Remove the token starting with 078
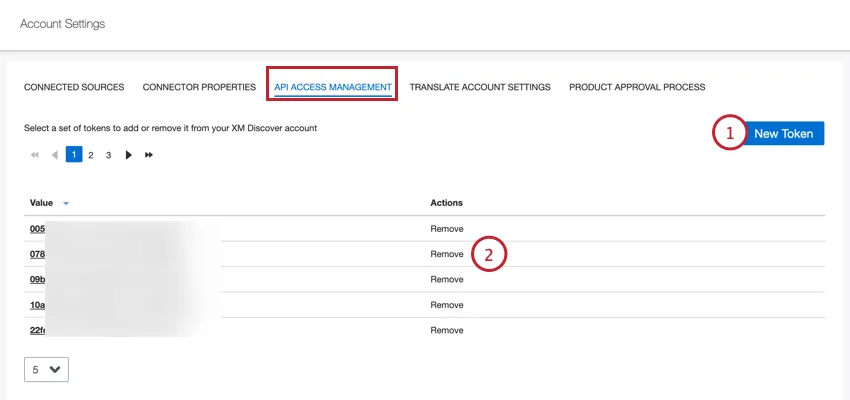The width and height of the screenshot is (850, 400). [x=447, y=254]
